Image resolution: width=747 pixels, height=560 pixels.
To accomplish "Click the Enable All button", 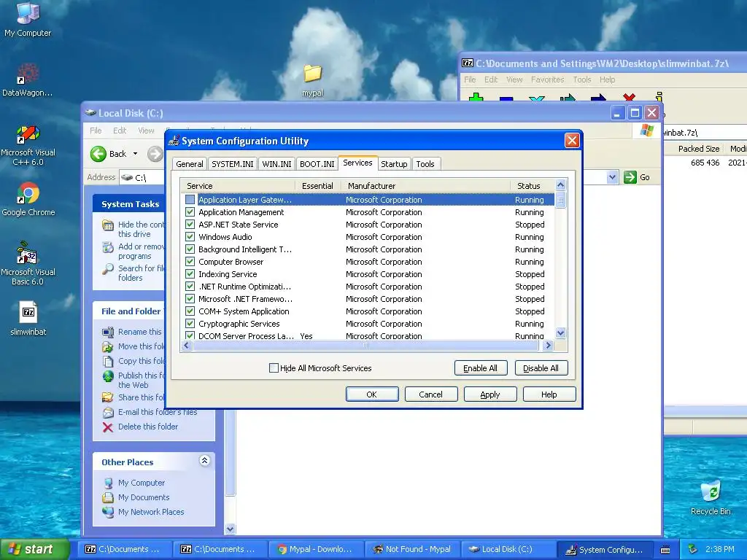I will tap(480, 368).
